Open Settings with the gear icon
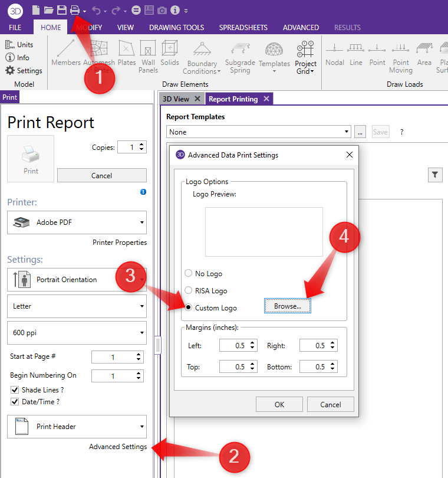This screenshot has width=448, height=478. point(10,71)
